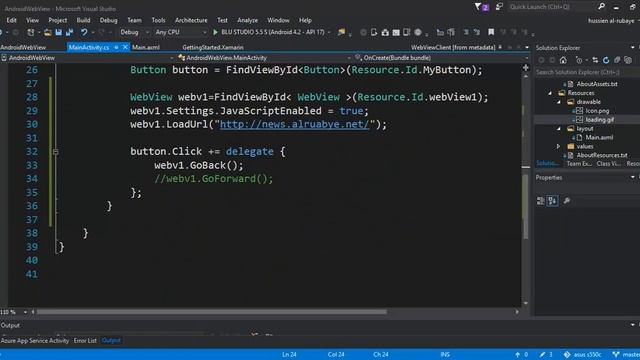Click the uncomment selection icon in the toolbar
The height and width of the screenshot is (360, 640).
(x=476, y=32)
